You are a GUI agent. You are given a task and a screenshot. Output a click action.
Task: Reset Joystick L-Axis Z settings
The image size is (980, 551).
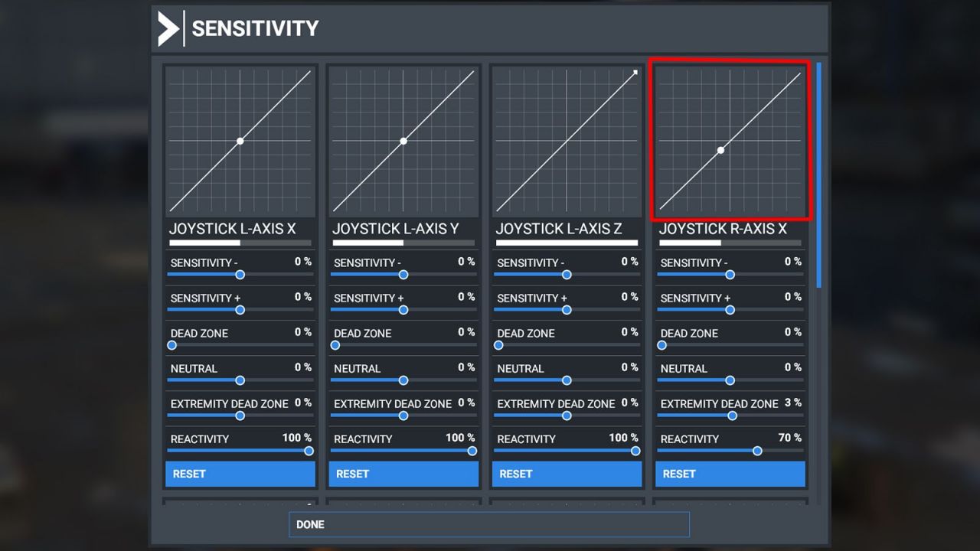click(x=567, y=474)
